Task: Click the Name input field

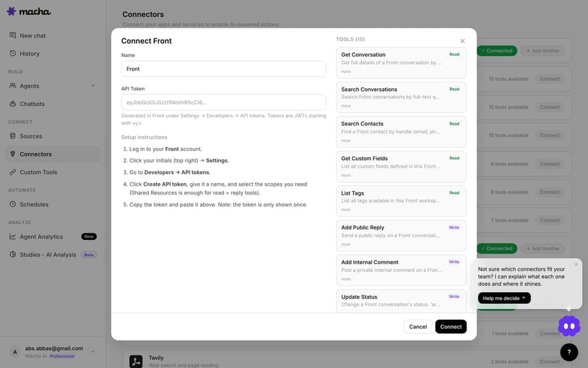Action: tap(223, 69)
